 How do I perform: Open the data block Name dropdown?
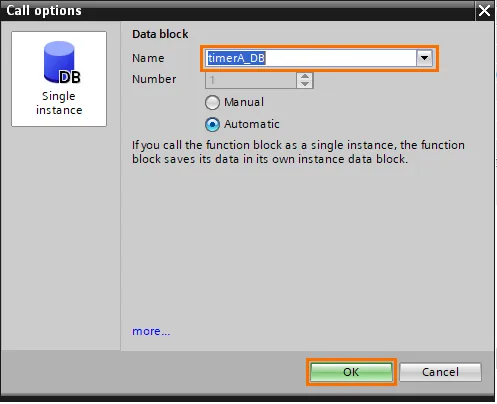[424, 58]
